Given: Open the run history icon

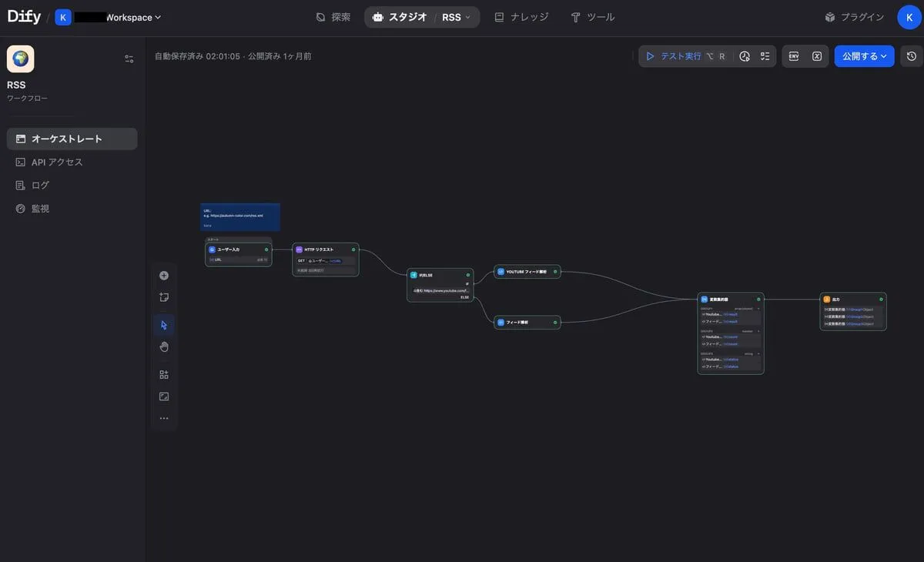Looking at the screenshot, I should tap(745, 56).
